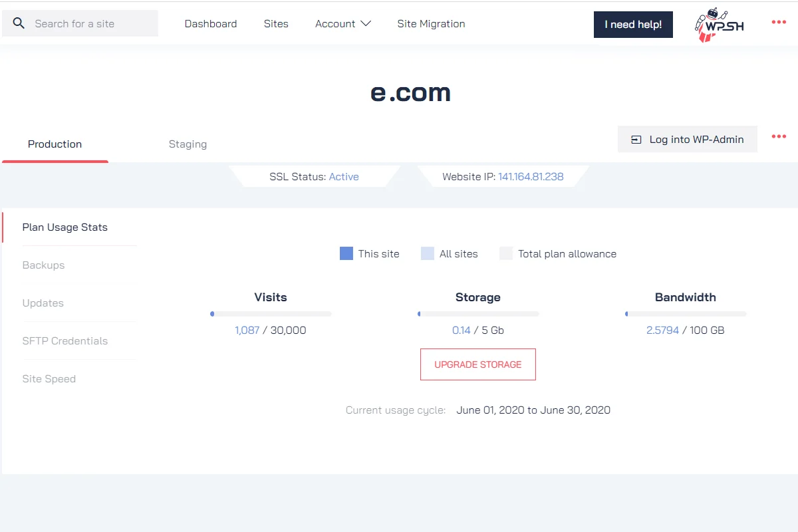Image resolution: width=798 pixels, height=532 pixels.
Task: Click the login arrow icon in WP-Admin button
Action: [636, 140]
